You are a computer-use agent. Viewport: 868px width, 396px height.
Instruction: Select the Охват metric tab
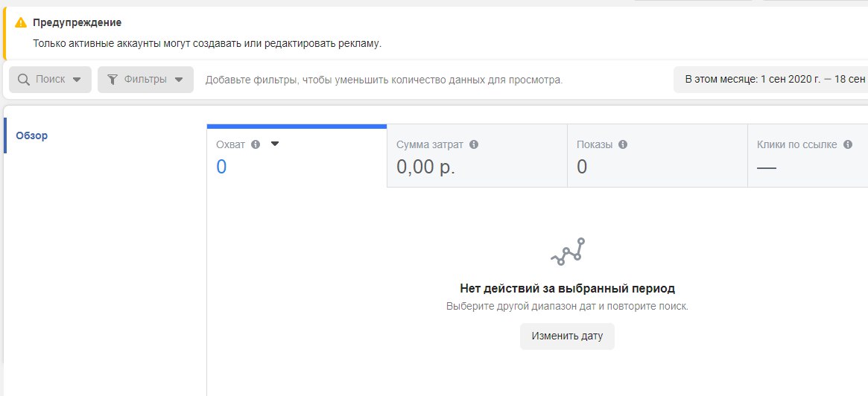(297, 156)
